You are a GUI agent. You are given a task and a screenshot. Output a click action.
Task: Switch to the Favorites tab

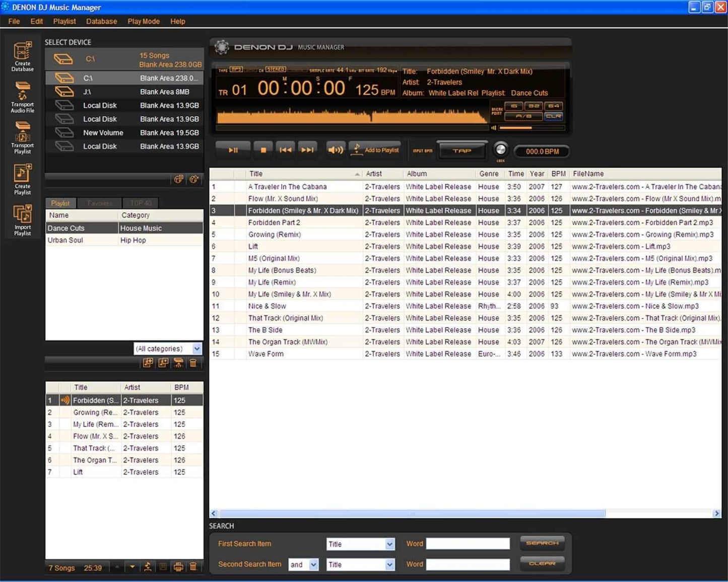[99, 203]
